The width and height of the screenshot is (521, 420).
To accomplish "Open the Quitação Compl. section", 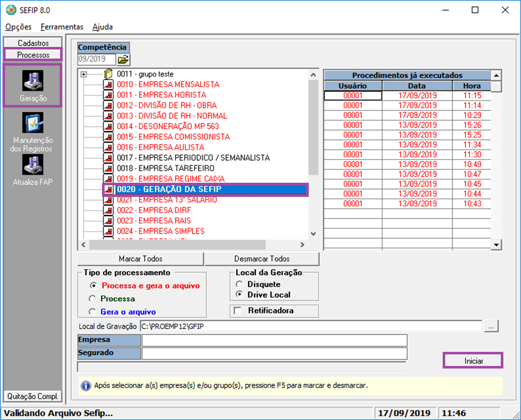I will pyautogui.click(x=32, y=396).
